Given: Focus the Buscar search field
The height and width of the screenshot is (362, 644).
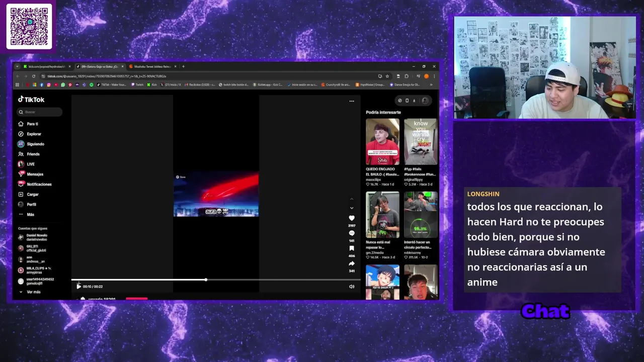Looking at the screenshot, I should (x=39, y=112).
